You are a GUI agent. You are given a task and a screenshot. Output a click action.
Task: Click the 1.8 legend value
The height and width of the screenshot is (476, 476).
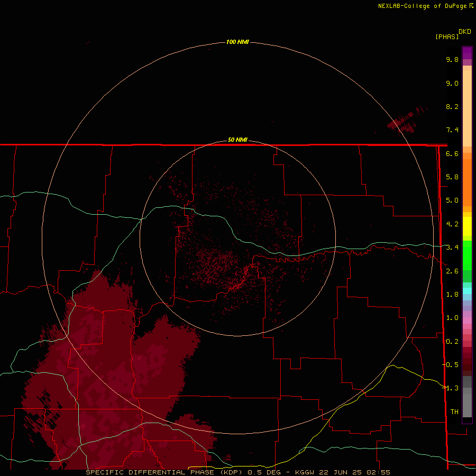pos(452,295)
